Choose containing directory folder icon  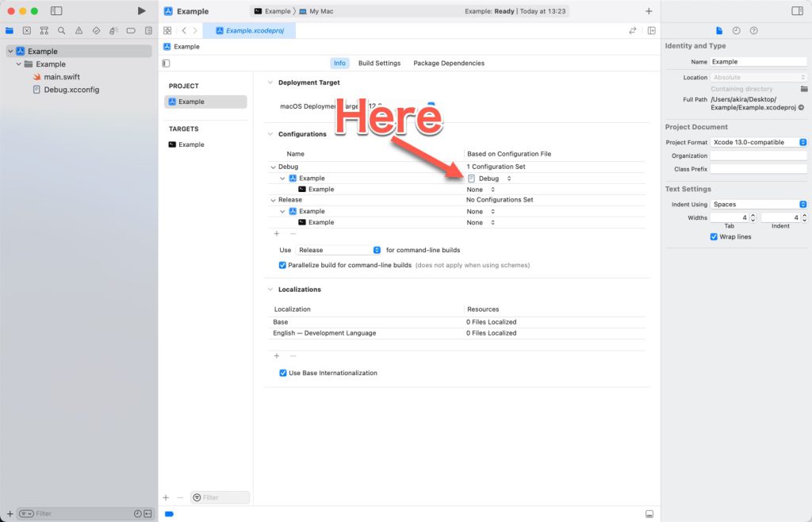[x=804, y=89]
